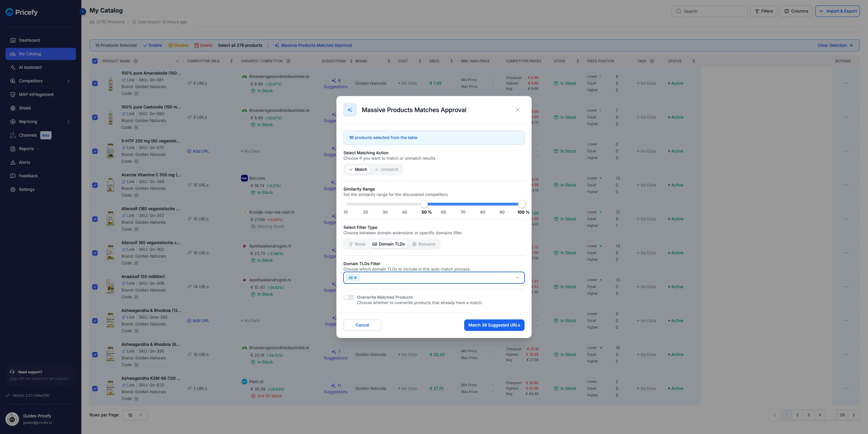Open the Rows per Page dropdown
This screenshot has height=434, width=868.
point(135,415)
